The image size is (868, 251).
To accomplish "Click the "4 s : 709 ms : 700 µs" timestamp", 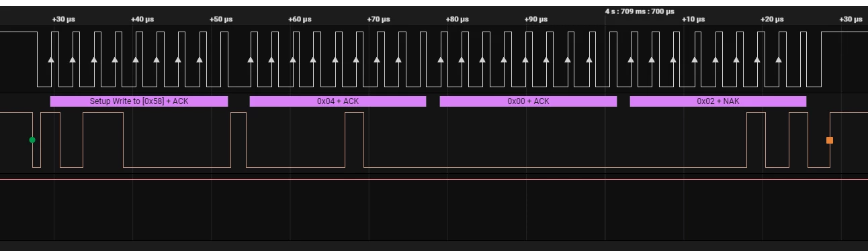I will click(x=640, y=11).
